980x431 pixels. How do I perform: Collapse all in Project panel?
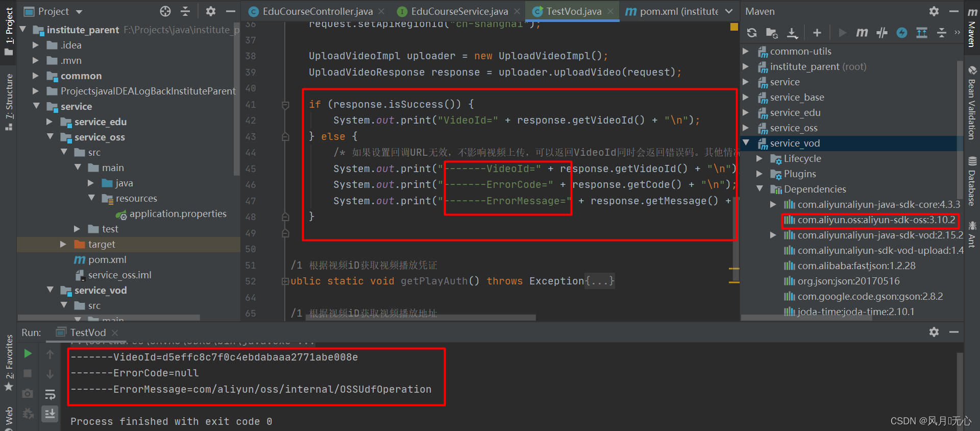tap(185, 11)
